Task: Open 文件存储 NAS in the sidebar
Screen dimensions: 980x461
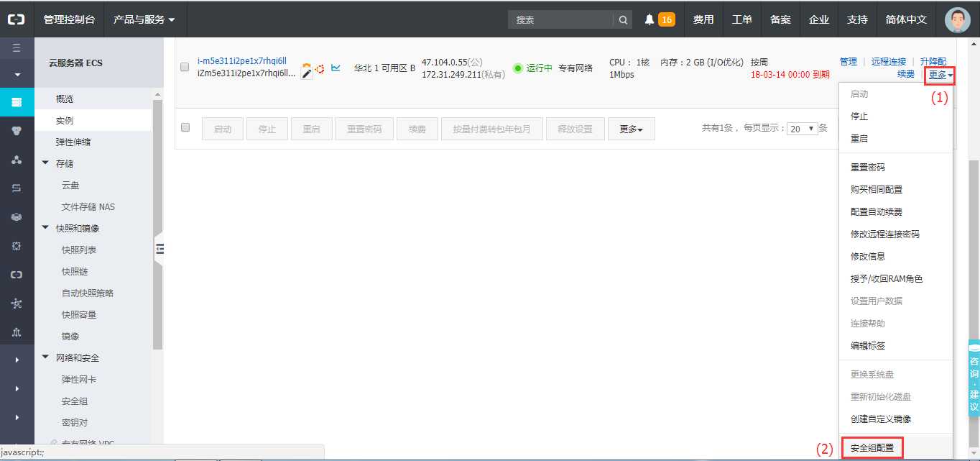Action: click(x=88, y=206)
